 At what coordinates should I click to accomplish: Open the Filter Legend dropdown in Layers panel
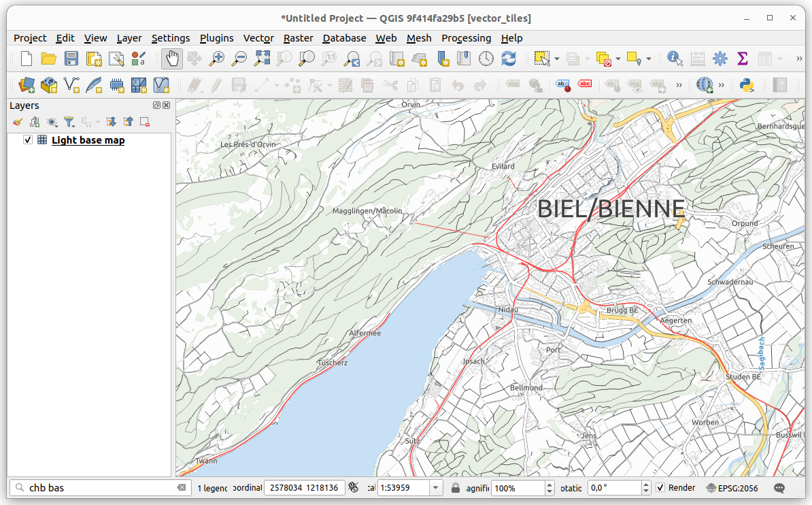(x=69, y=122)
